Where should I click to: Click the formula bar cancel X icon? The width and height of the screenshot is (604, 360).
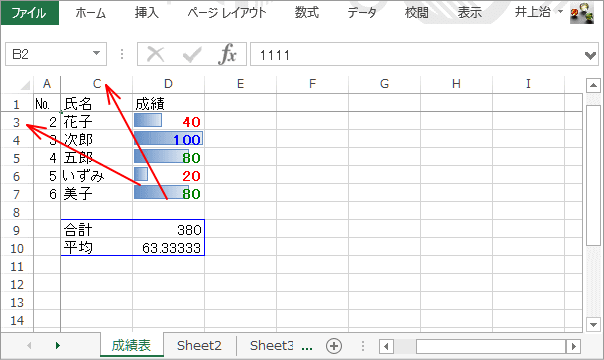point(156,54)
